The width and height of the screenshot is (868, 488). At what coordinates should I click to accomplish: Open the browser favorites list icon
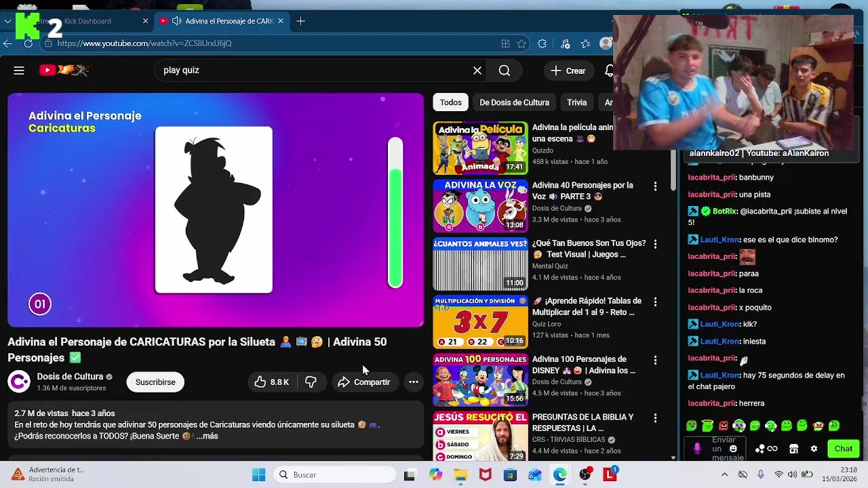585,43
